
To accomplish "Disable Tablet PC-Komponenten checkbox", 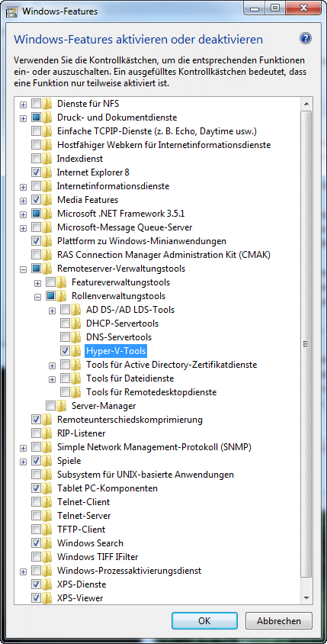I will (x=36, y=488).
